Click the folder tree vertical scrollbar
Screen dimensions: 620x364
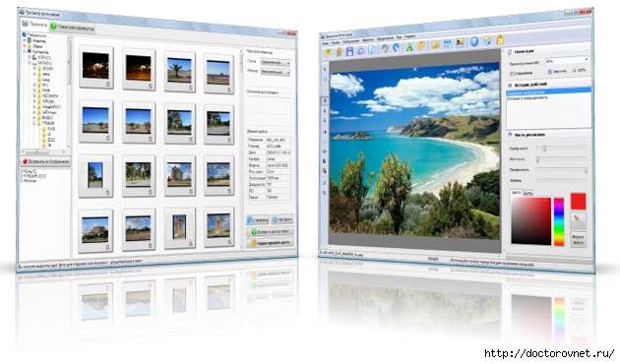(x=69, y=91)
